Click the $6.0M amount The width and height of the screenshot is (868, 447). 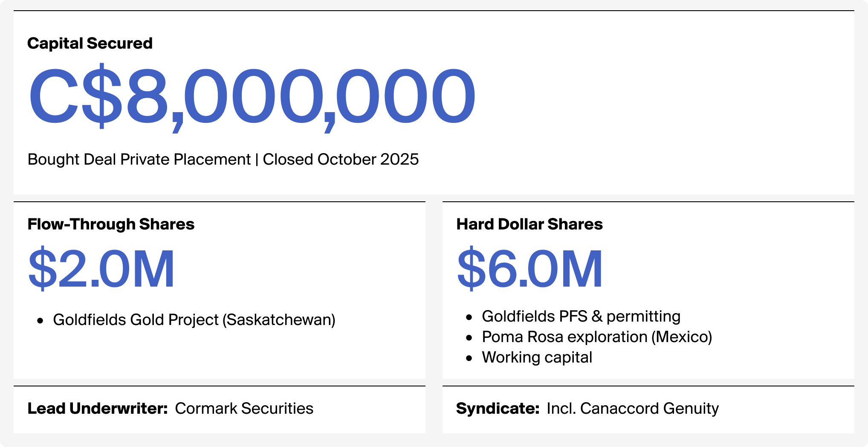(x=530, y=269)
